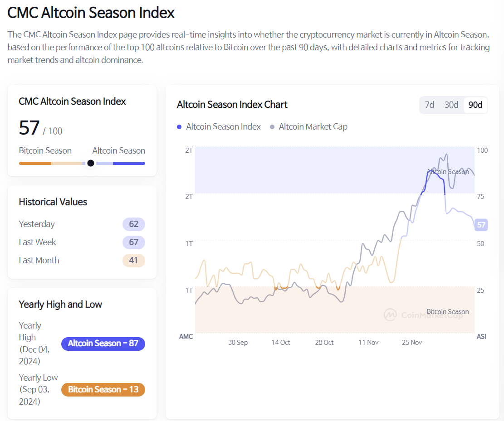Click the season index slider knob
The image size is (504, 421).
(91, 163)
